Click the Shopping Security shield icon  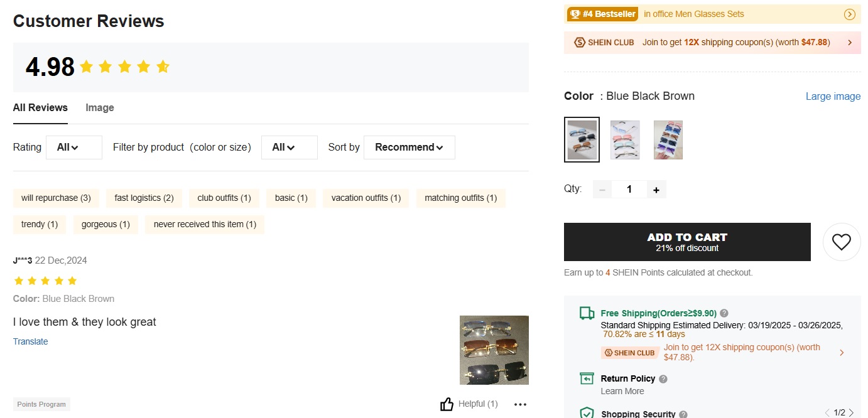click(587, 413)
